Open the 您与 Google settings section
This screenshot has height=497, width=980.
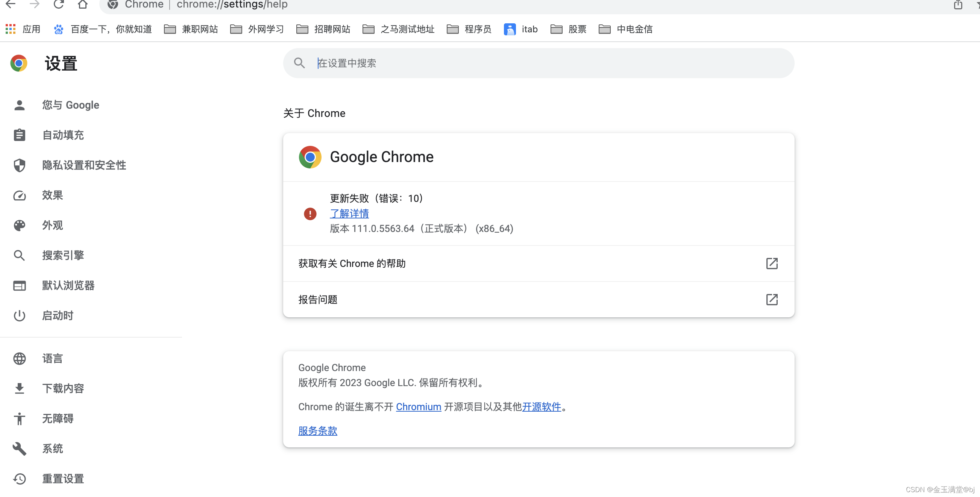71,105
